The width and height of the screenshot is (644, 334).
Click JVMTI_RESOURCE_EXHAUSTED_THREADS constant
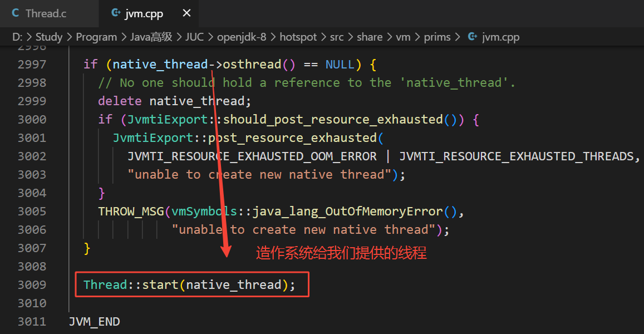click(517, 156)
